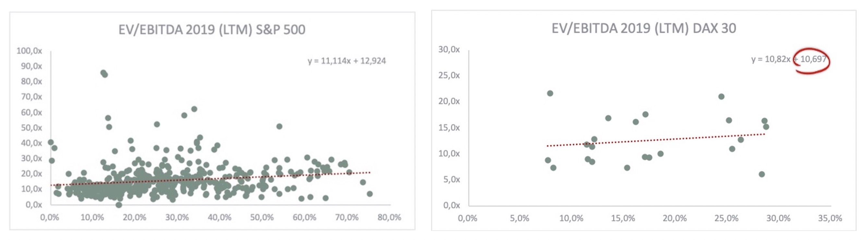The height and width of the screenshot is (240, 868).
Task: Select the 35,0% label on DAX 30 x-axis
Action: pyautogui.click(x=830, y=218)
